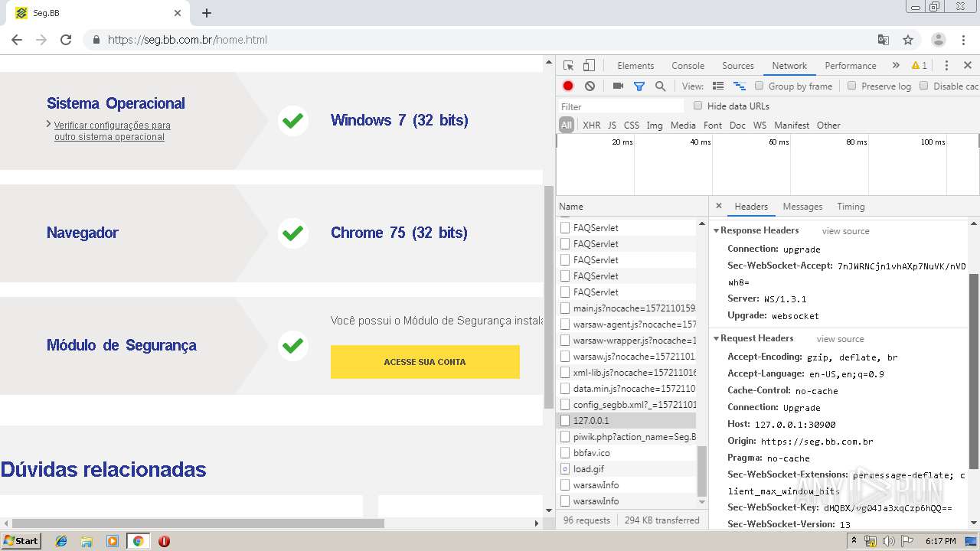This screenshot has width=980, height=551.
Task: Click the page vertical scrollbar thumb
Action: click(548, 297)
